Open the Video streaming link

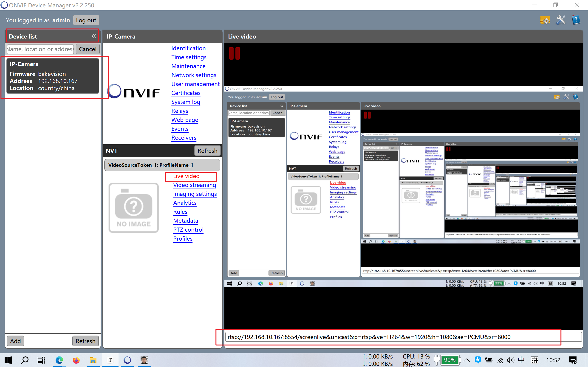coord(194,185)
